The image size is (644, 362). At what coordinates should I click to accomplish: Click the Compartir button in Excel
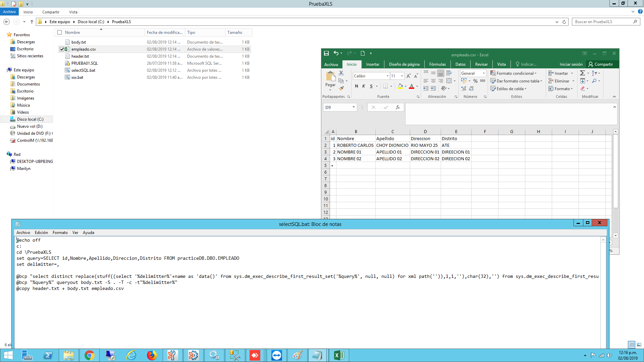(600, 64)
